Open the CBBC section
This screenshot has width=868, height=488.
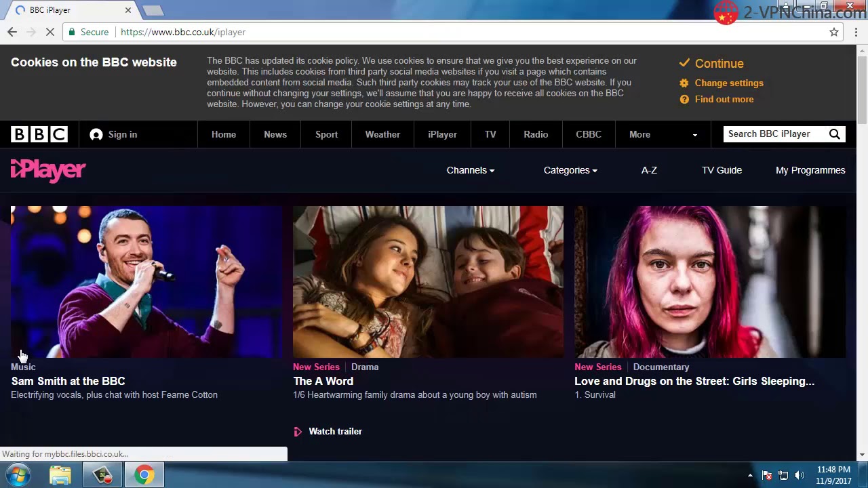click(x=589, y=134)
